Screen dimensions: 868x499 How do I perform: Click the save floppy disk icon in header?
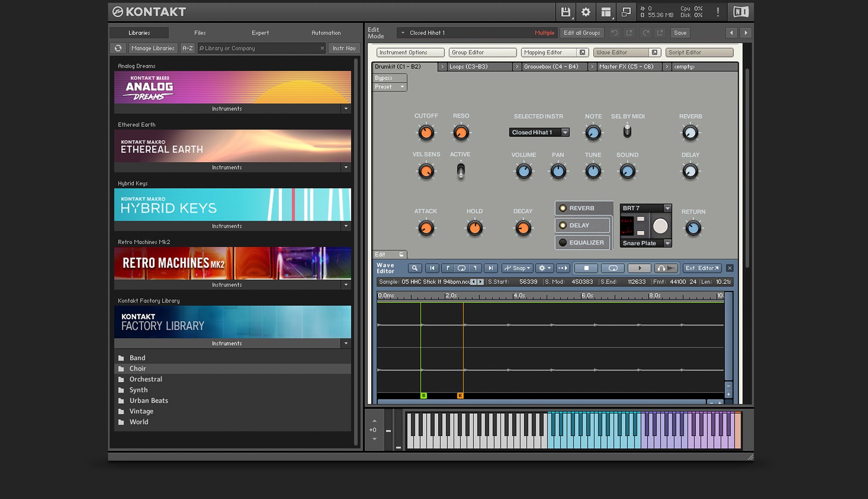click(565, 12)
